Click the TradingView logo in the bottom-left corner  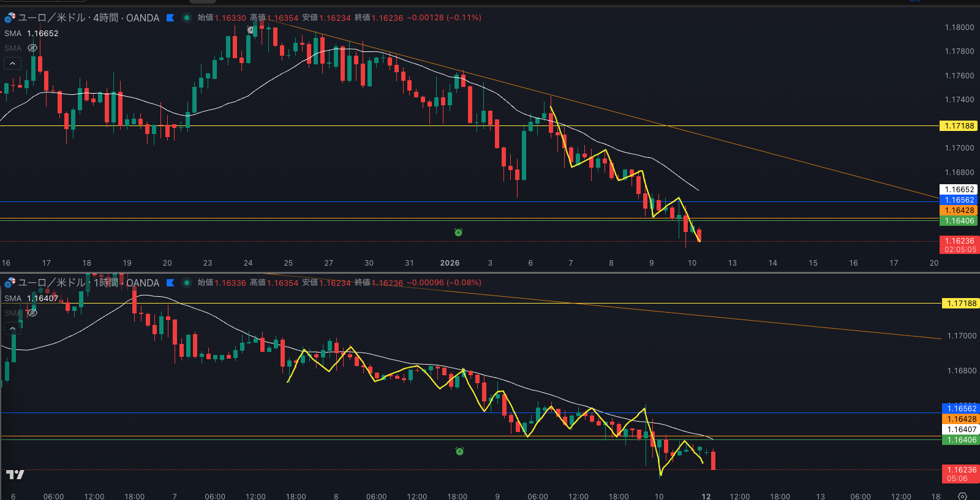pyautogui.click(x=15, y=474)
